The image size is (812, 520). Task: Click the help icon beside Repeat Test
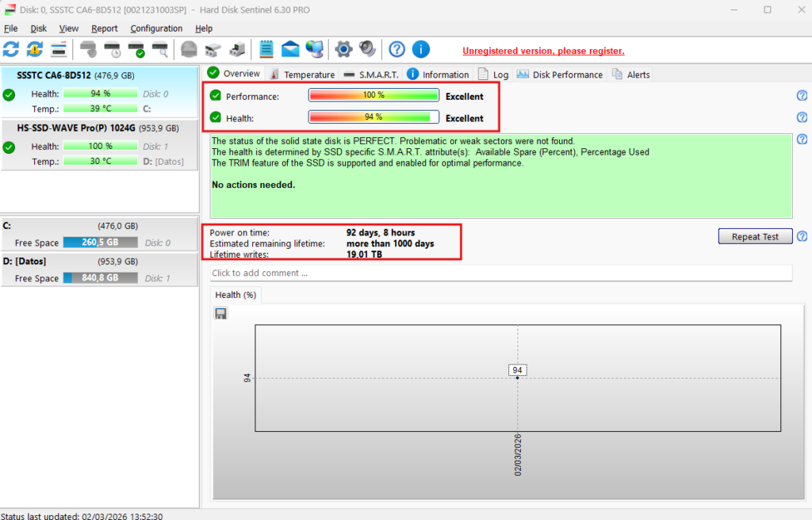click(x=802, y=236)
